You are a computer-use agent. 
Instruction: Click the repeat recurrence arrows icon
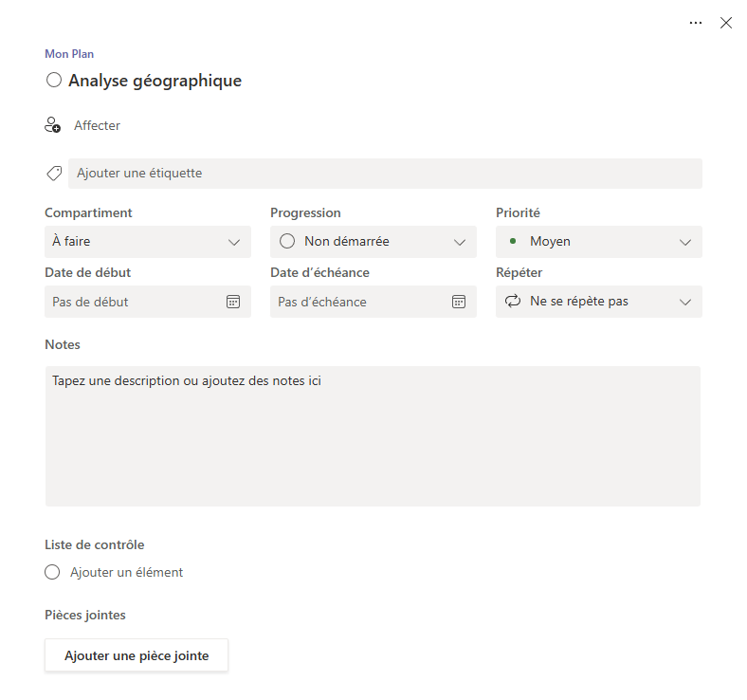coord(513,301)
